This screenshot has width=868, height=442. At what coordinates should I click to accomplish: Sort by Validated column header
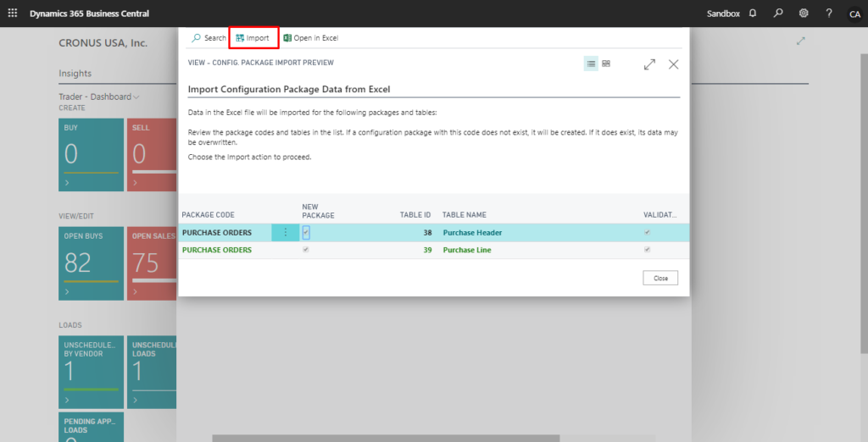(659, 214)
